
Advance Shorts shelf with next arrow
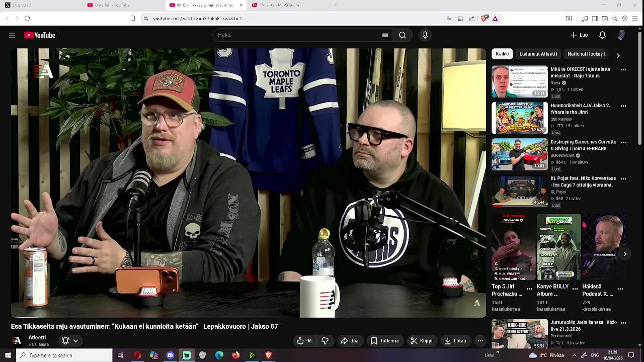625,254
